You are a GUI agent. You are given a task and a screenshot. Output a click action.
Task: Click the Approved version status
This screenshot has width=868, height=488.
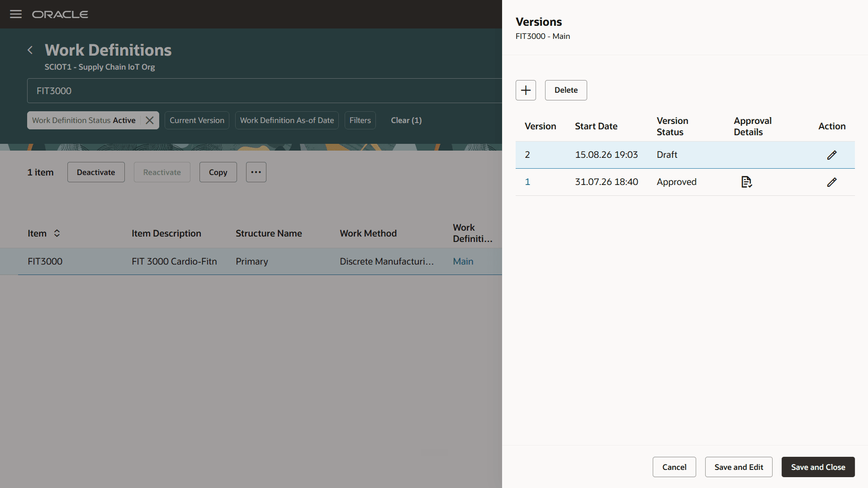tap(676, 182)
